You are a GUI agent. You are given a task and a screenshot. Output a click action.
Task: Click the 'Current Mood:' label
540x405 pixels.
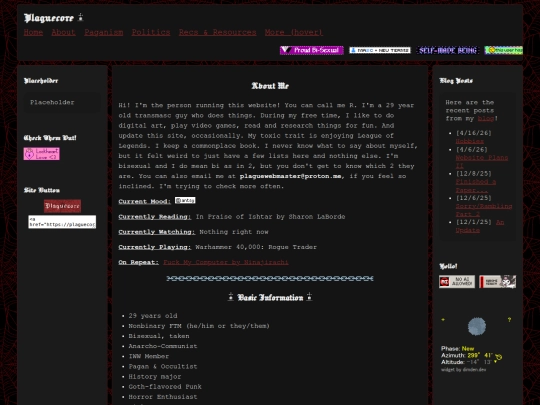point(145,202)
